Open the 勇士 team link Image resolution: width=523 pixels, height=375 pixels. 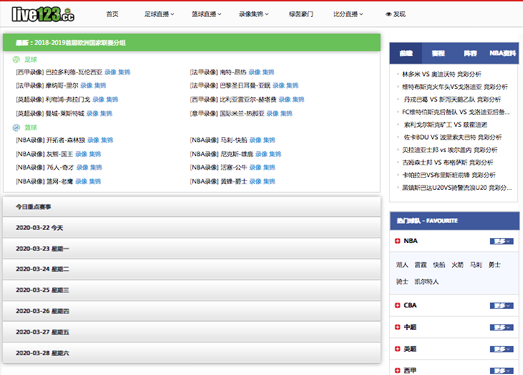(x=494, y=265)
